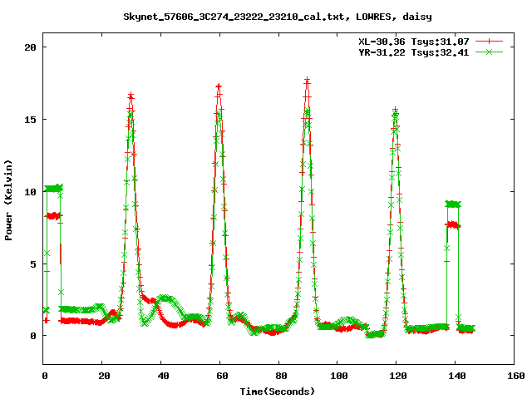Viewport: 532px width, 399px height.
Task: Click the x-axis tick label 20
Action: tap(104, 376)
